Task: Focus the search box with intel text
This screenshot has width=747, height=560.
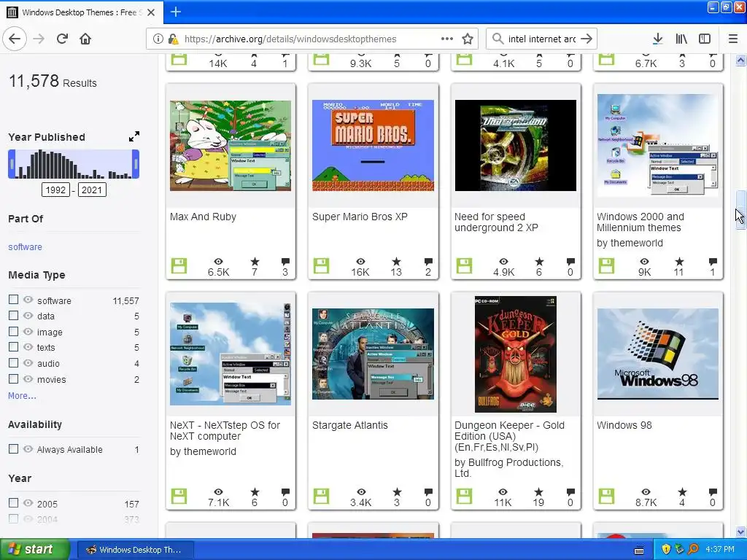Action: [542, 39]
